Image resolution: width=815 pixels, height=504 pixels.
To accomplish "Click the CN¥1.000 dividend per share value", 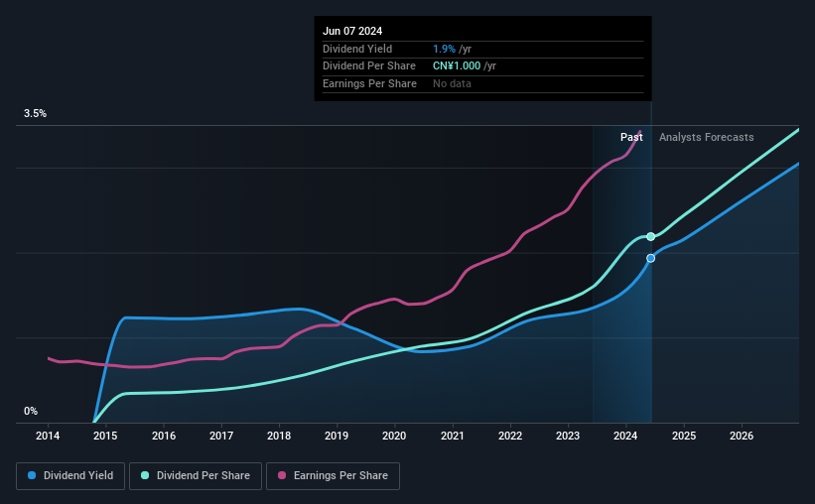I will click(x=457, y=66).
